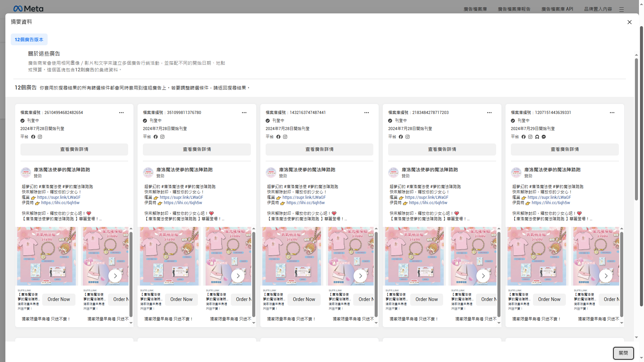The image size is (644, 362).
Task: Open more options for ad 2183484278717203
Action: coord(489,113)
